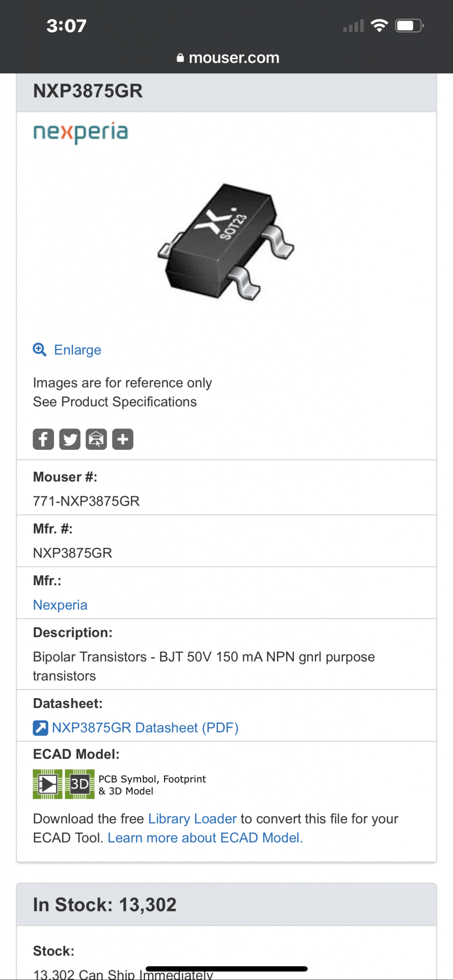Tap the Wi-Fi status icon

379,25
